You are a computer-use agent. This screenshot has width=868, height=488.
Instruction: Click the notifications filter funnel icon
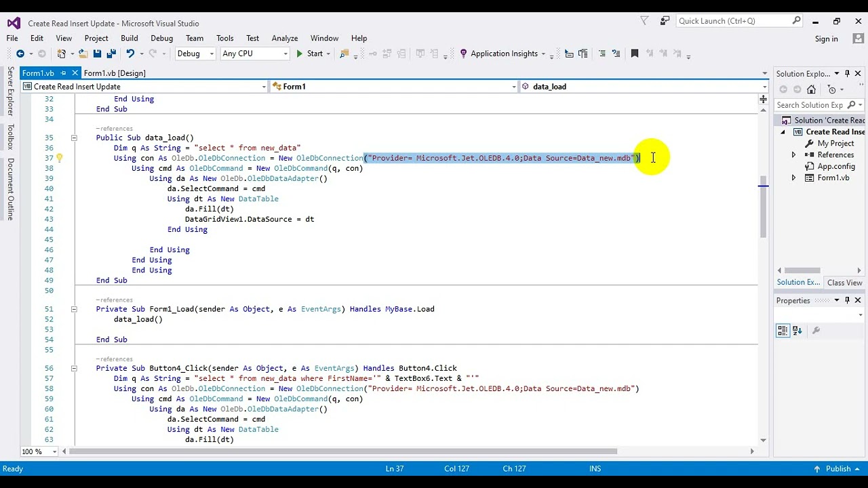pos(645,21)
